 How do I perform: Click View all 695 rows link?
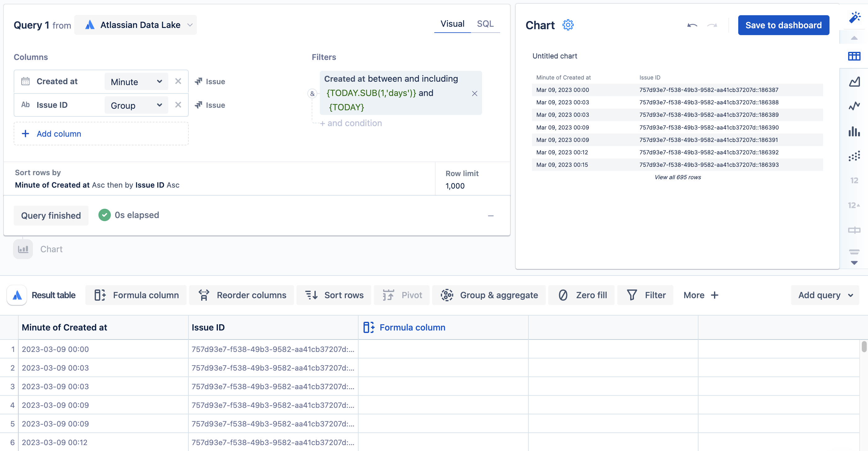[x=677, y=177]
